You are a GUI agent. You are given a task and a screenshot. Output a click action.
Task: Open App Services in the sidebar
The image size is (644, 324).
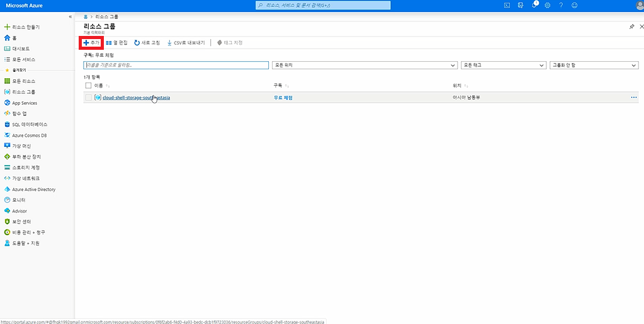point(20,103)
